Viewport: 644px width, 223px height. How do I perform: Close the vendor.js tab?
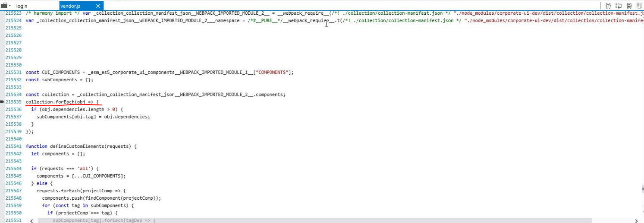(98, 6)
